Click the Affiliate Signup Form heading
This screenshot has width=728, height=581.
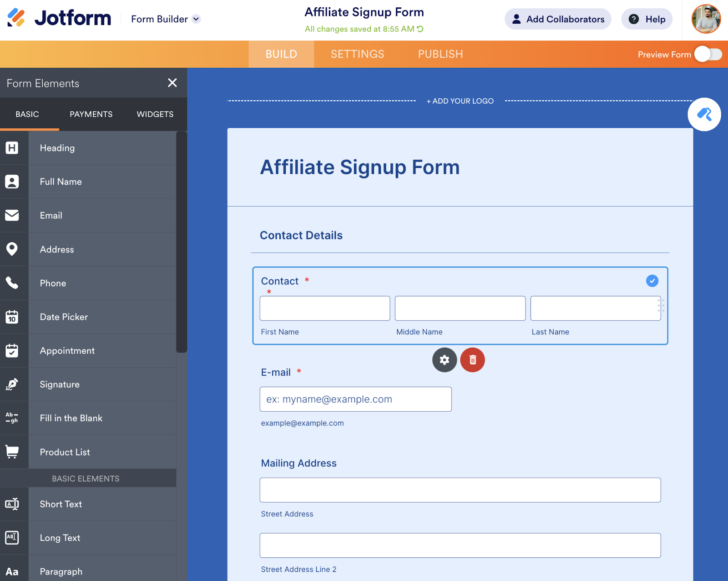359,167
